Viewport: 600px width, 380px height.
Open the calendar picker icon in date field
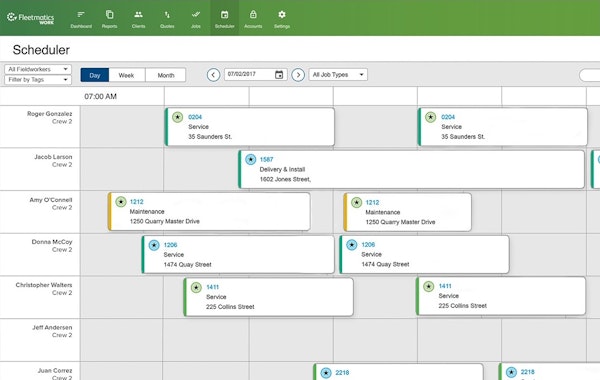click(279, 75)
